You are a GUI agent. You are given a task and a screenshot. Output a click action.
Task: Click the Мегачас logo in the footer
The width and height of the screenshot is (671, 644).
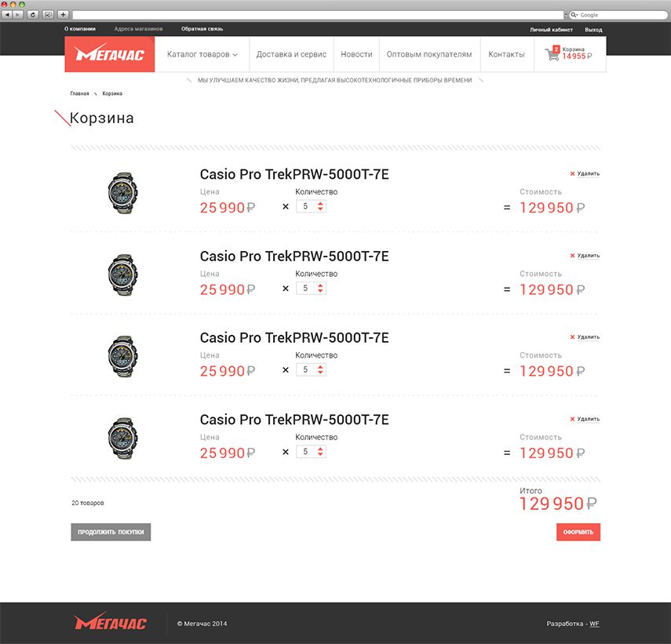coord(110,622)
